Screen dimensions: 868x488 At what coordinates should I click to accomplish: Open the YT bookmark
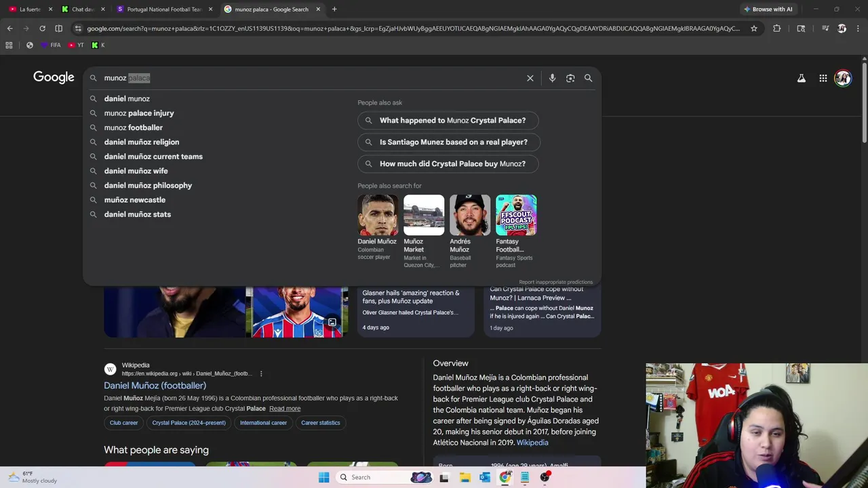point(77,45)
